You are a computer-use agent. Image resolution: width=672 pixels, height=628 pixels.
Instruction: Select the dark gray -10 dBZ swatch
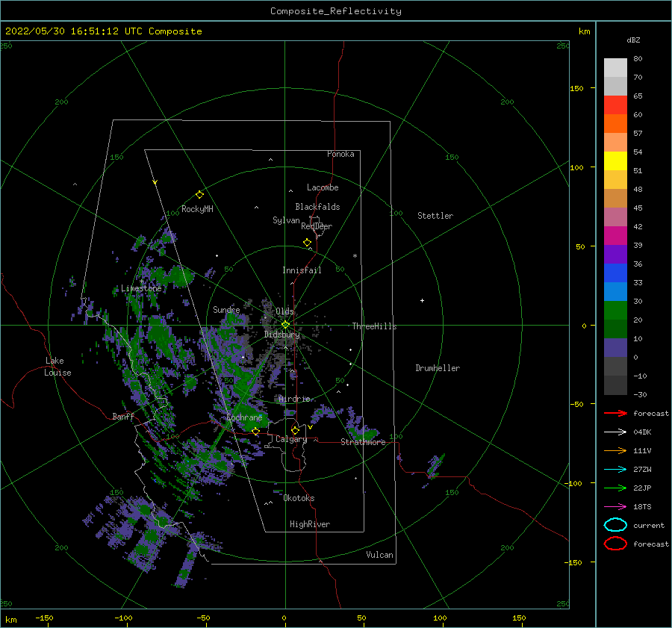pyautogui.click(x=615, y=385)
